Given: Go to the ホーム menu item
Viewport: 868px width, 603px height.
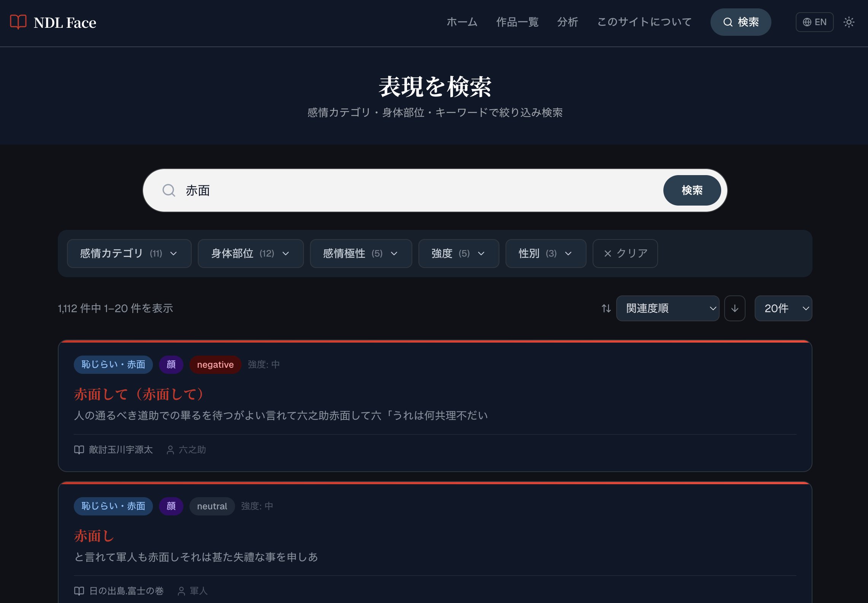Looking at the screenshot, I should pyautogui.click(x=462, y=22).
